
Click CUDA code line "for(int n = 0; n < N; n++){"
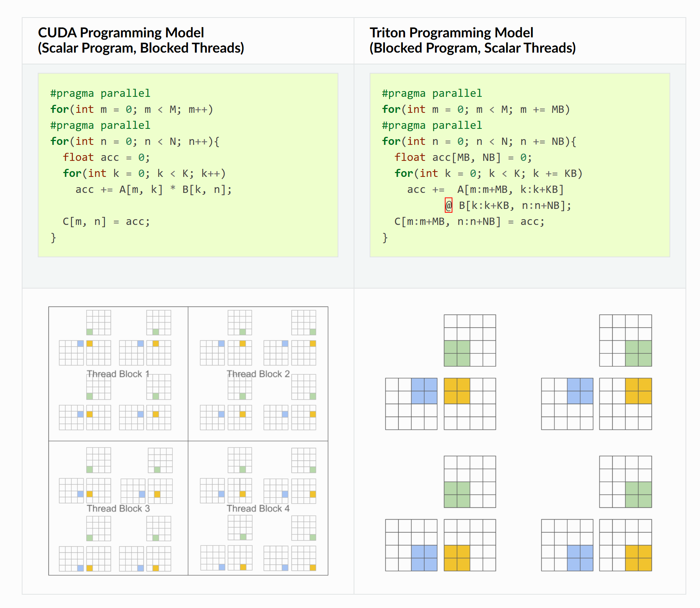click(135, 141)
